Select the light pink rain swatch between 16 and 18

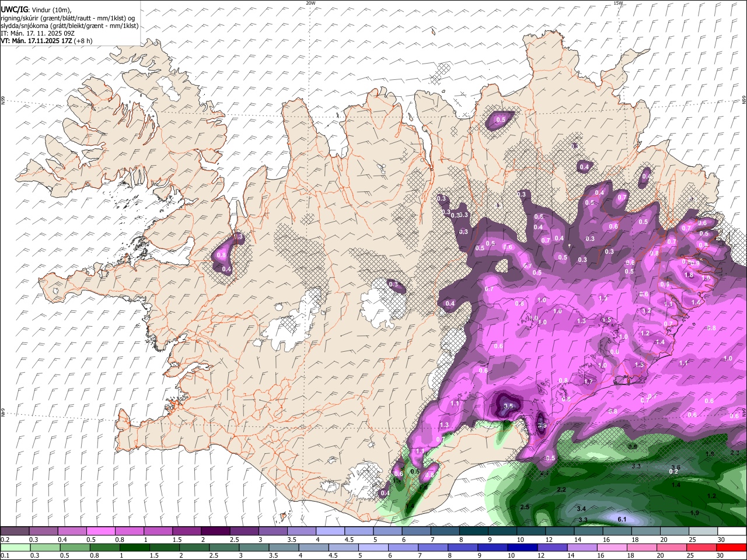coord(613,548)
